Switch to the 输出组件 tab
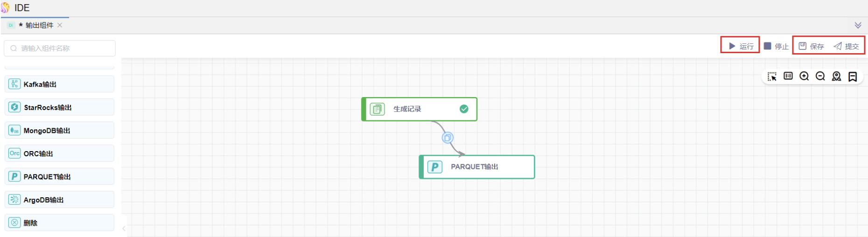The height and width of the screenshot is (237, 868). pos(39,25)
